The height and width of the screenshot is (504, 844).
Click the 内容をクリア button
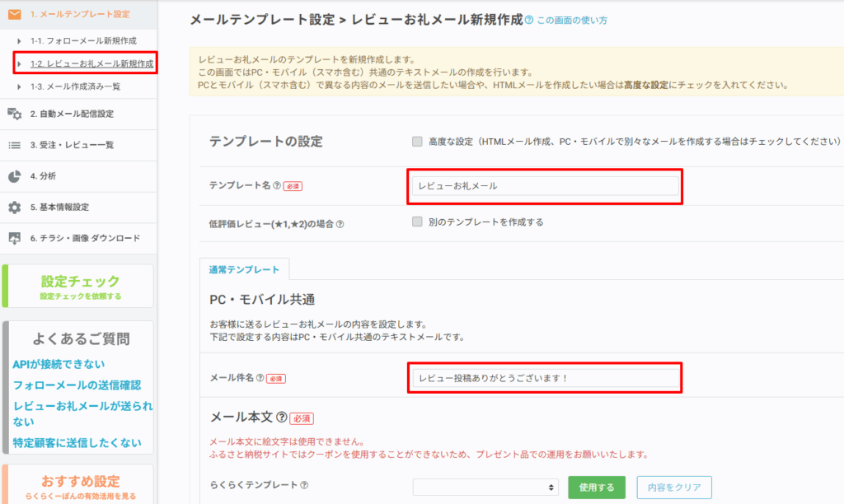coord(673,488)
